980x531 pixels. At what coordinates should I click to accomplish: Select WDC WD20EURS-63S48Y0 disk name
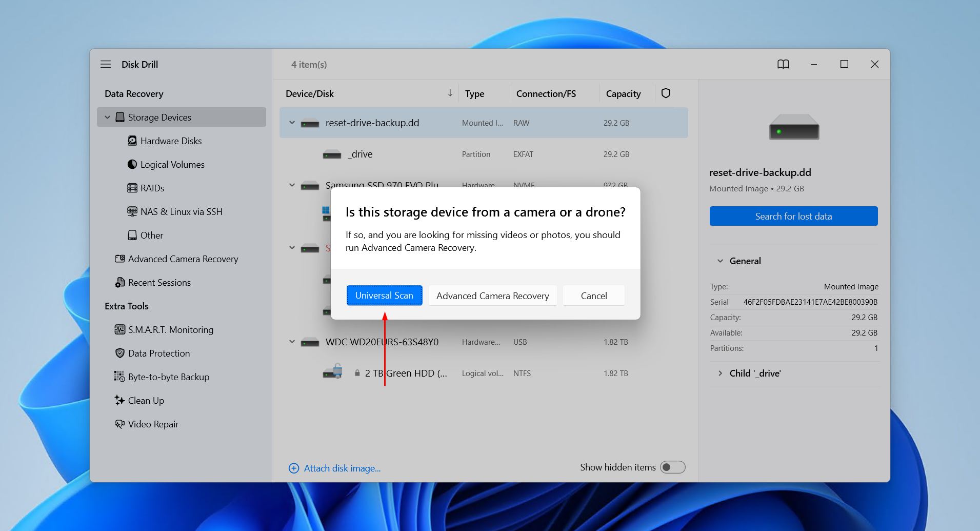click(382, 342)
